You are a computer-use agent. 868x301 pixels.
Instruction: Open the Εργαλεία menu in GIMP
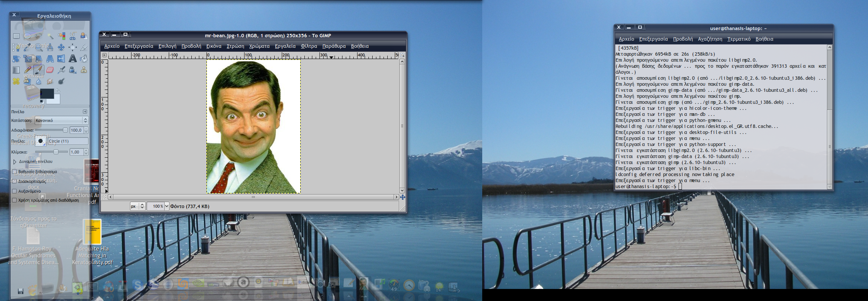click(x=285, y=46)
